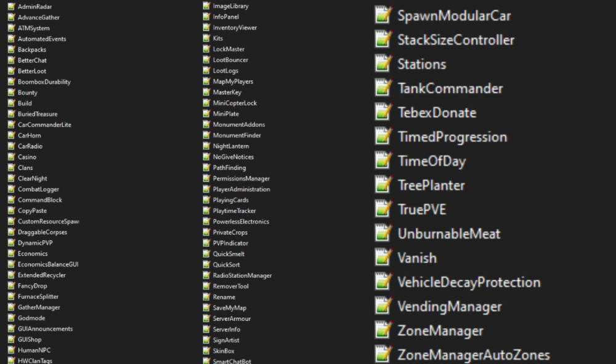Select the BetterChat plugin file
The height and width of the screenshot is (364, 616).
point(12,60)
